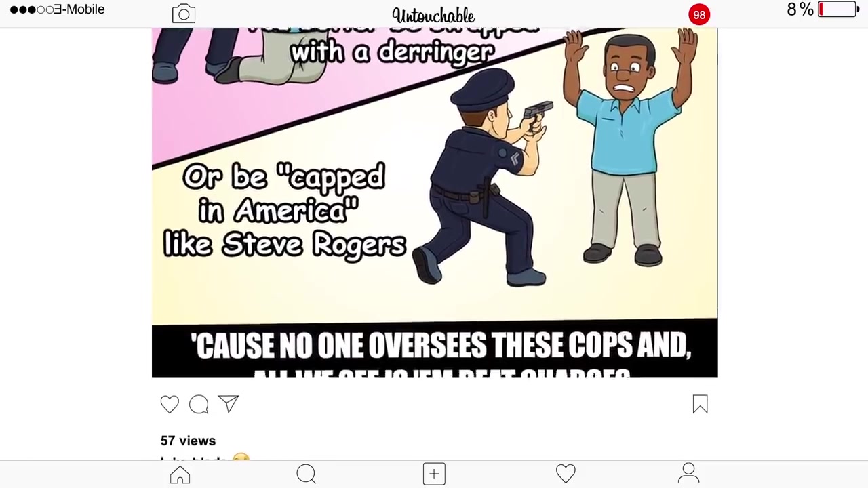868x488 pixels.
Task: Open the partially visible post caption
Action: (205, 458)
